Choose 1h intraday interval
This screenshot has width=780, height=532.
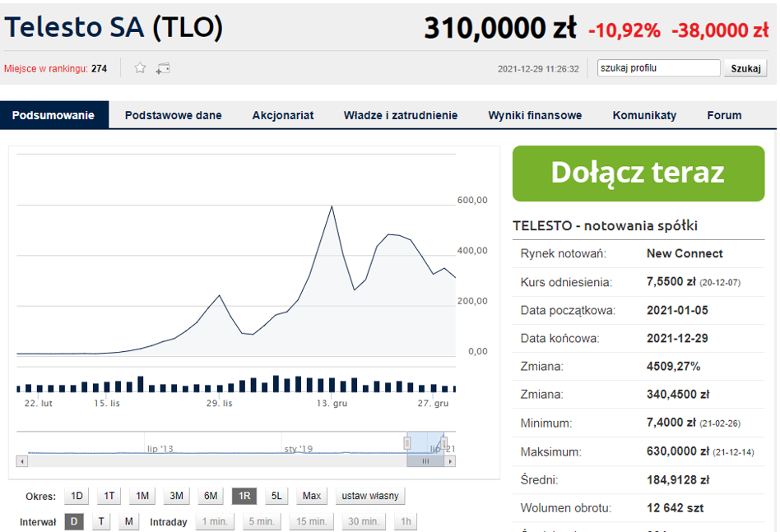coord(406,521)
